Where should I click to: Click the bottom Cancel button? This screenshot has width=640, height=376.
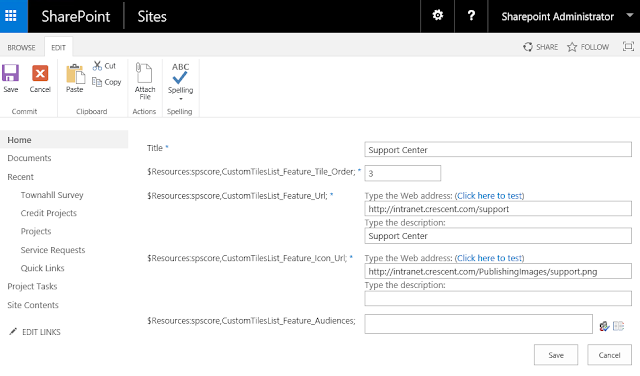(609, 355)
